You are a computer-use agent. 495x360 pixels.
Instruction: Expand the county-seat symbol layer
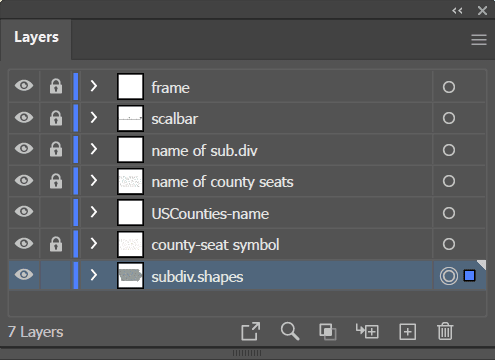click(94, 243)
